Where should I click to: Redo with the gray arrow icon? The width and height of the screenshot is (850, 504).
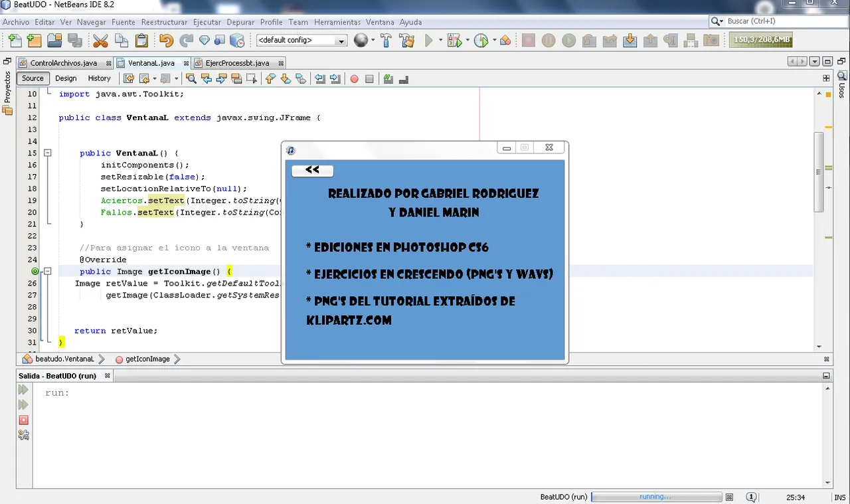click(x=187, y=41)
